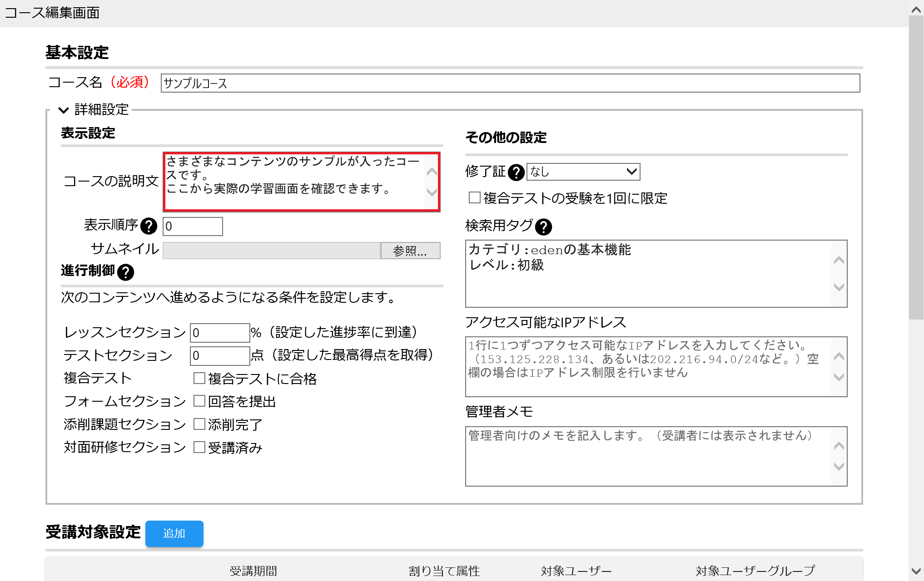
Task: Click scroll-down arrow in 検索用タグ box
Action: click(x=839, y=287)
